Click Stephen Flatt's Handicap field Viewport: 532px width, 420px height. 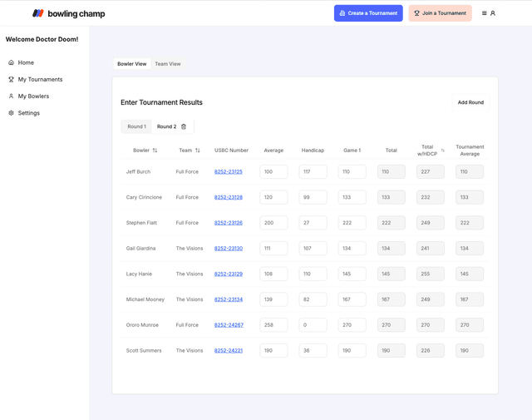point(313,223)
